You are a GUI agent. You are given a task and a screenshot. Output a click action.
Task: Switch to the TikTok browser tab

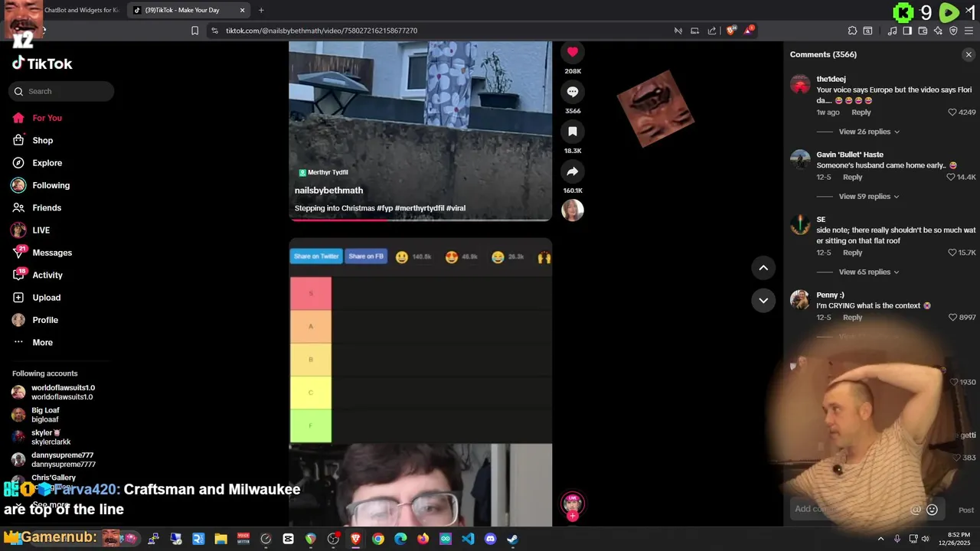188,10
